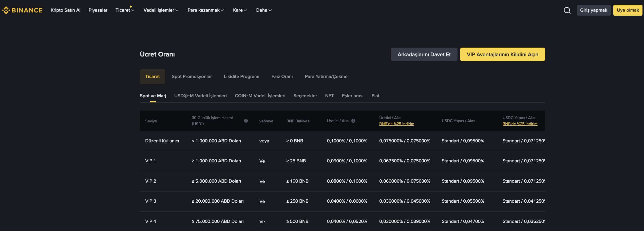Open the search magnifier icon
This screenshot has height=231, width=644.
[x=567, y=10]
